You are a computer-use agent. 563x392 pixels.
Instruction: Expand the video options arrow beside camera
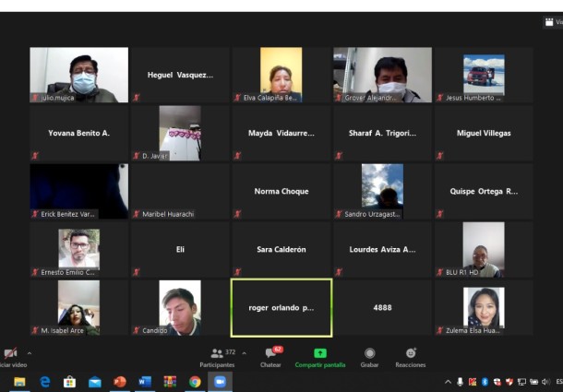(29, 352)
